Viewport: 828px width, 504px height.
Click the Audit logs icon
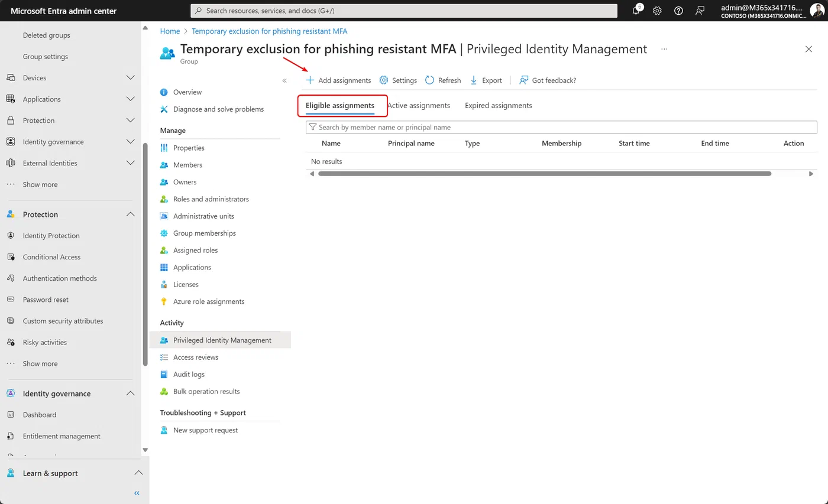tap(164, 374)
